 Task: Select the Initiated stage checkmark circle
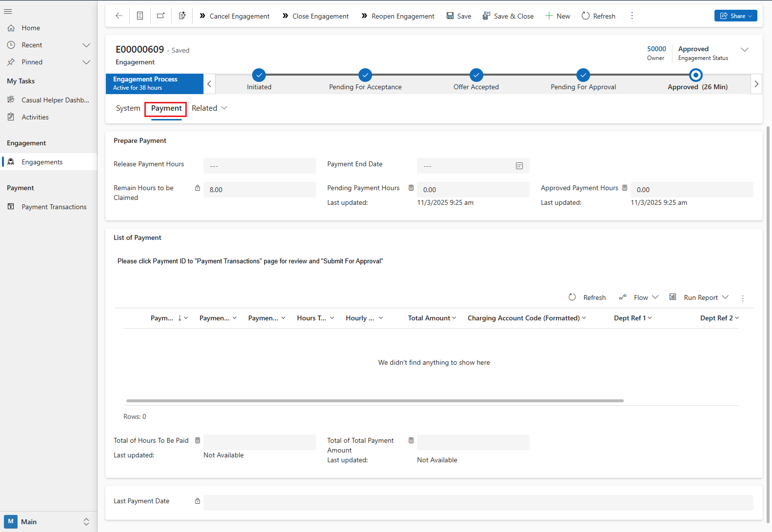(x=259, y=75)
